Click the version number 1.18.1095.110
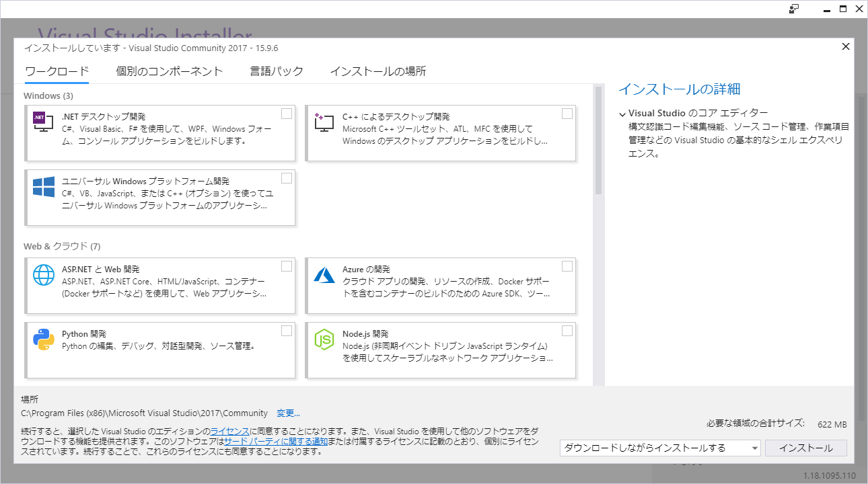This screenshot has height=484, width=868. tap(830, 476)
